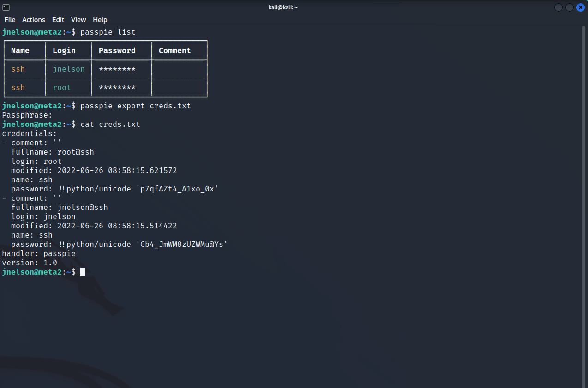
Task: Maximize the terminal window
Action: (x=570, y=7)
